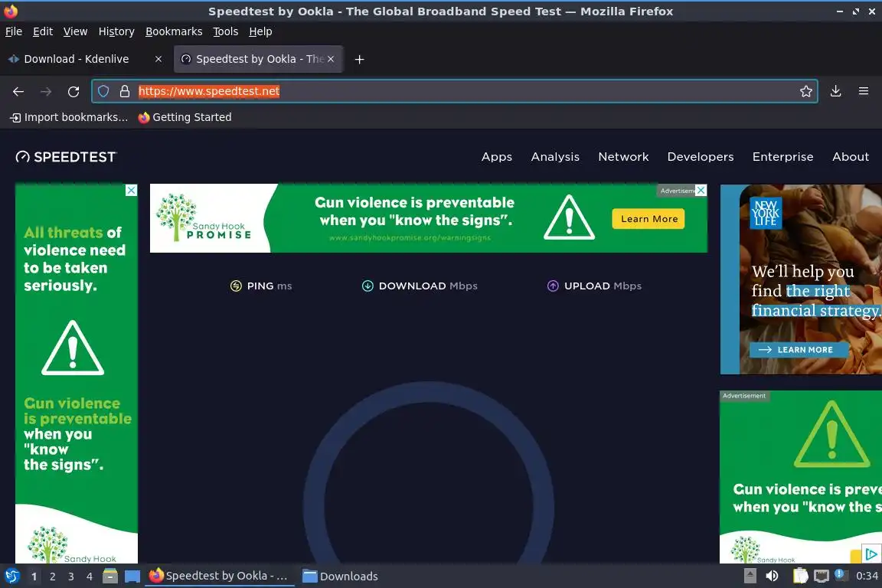882x588 pixels.
Task: Click the New York Life logo
Action: click(x=766, y=214)
